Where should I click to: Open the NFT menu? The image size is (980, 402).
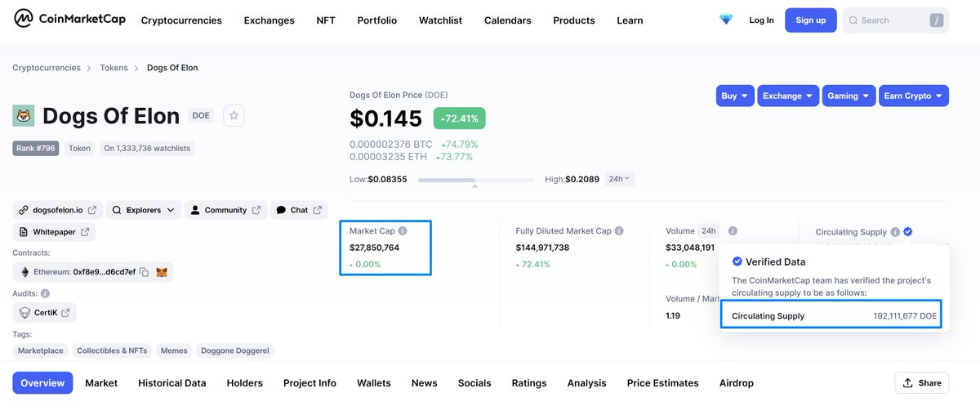pos(326,20)
